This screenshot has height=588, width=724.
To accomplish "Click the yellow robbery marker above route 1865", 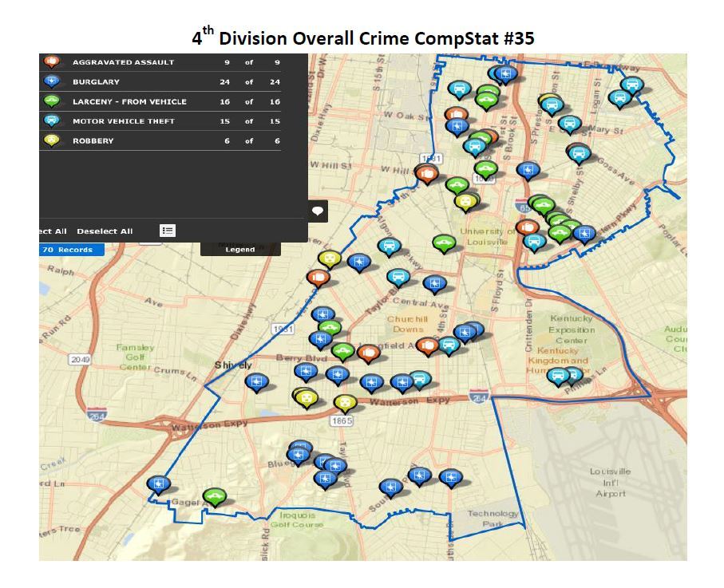I will click(x=345, y=403).
